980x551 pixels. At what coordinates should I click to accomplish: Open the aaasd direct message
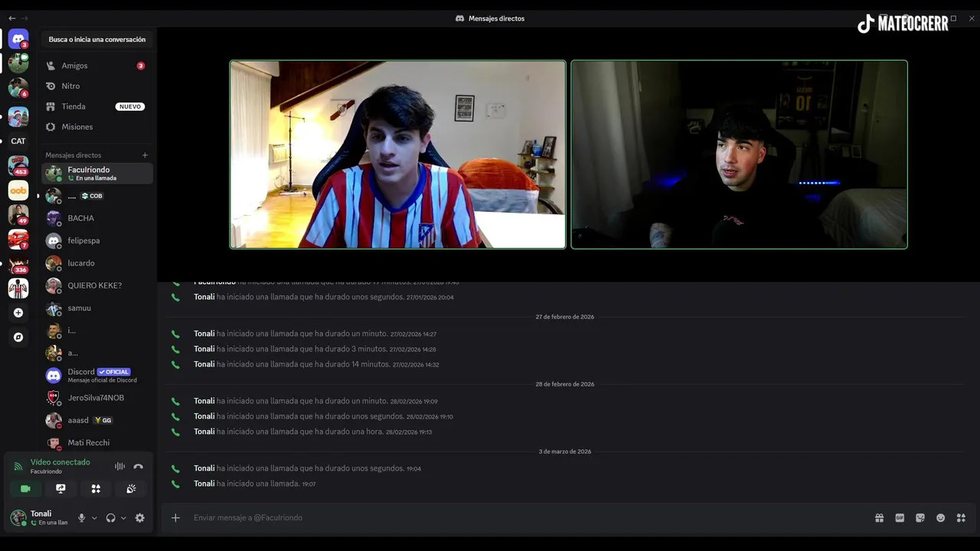(96, 420)
